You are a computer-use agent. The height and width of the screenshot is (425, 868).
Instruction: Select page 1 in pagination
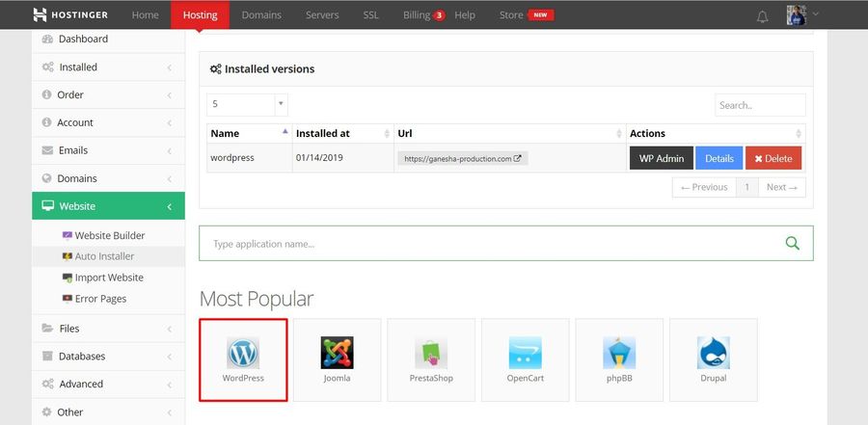(x=746, y=187)
